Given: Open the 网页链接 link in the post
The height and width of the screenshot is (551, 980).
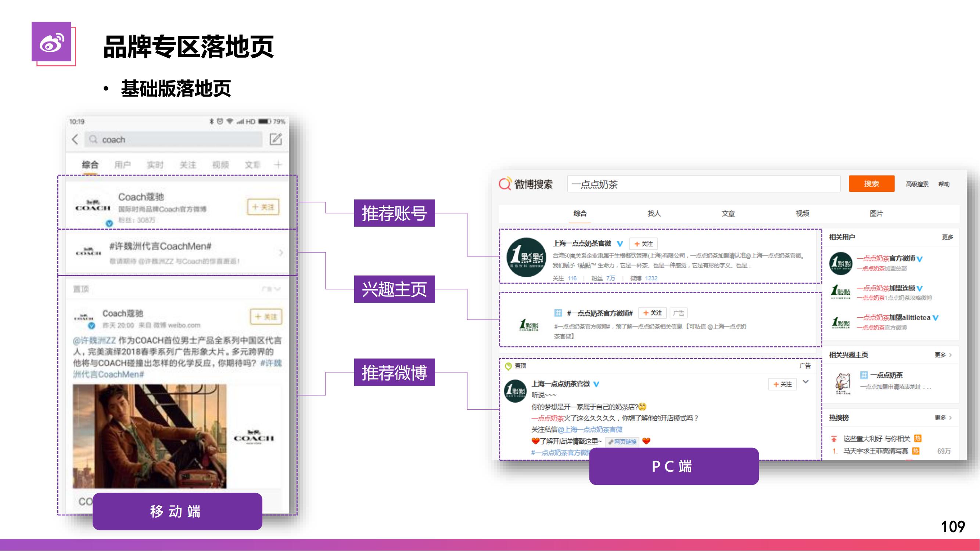Looking at the screenshot, I should 622,442.
